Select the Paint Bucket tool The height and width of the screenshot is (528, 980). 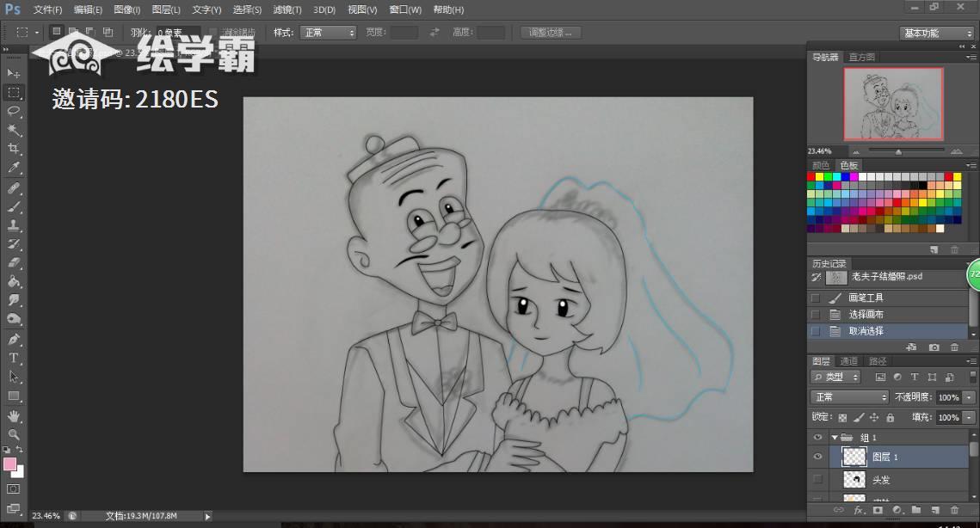pyautogui.click(x=14, y=282)
